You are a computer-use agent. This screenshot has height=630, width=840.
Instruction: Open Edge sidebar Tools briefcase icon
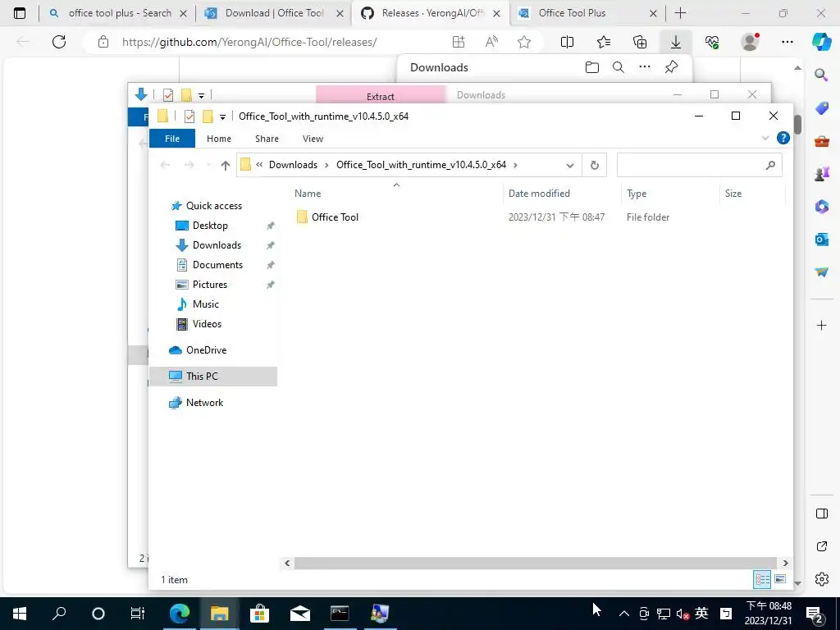(821, 141)
